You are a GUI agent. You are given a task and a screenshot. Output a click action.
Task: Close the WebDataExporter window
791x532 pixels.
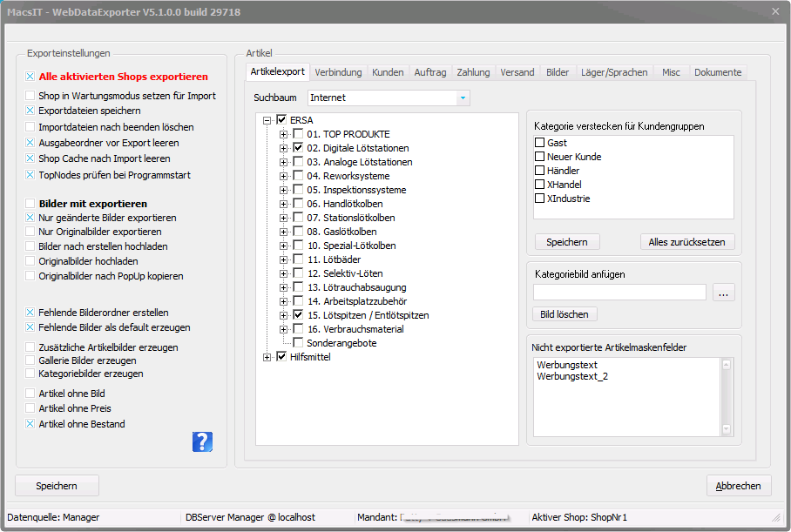[x=775, y=11]
